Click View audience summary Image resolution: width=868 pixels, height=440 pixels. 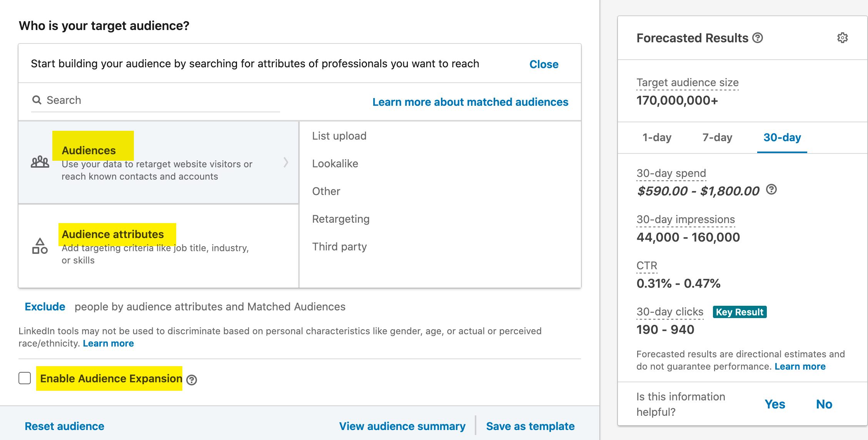coord(402,426)
